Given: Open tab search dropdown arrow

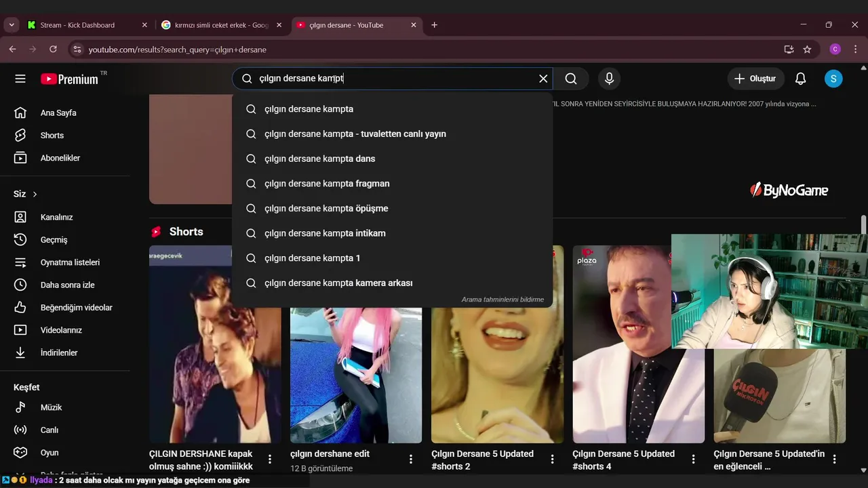Looking at the screenshot, I should [x=11, y=25].
